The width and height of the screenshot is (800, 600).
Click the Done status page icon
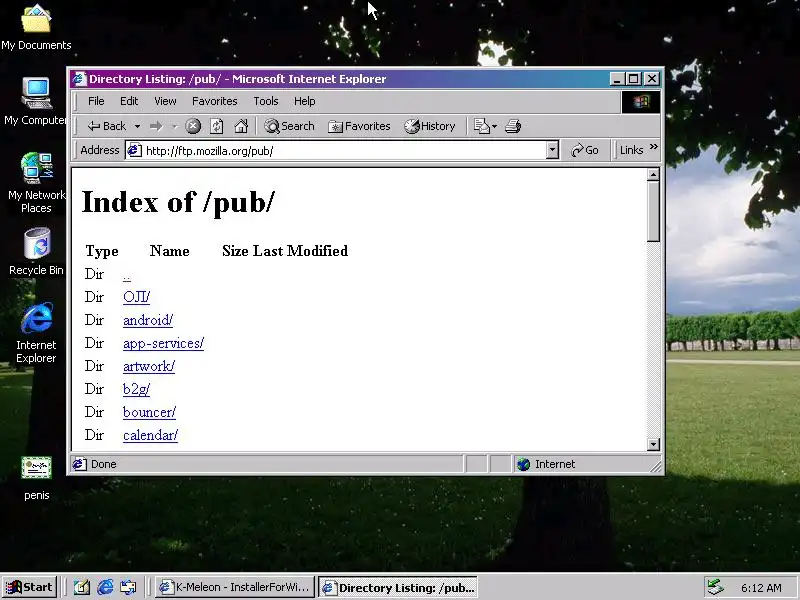(x=79, y=464)
